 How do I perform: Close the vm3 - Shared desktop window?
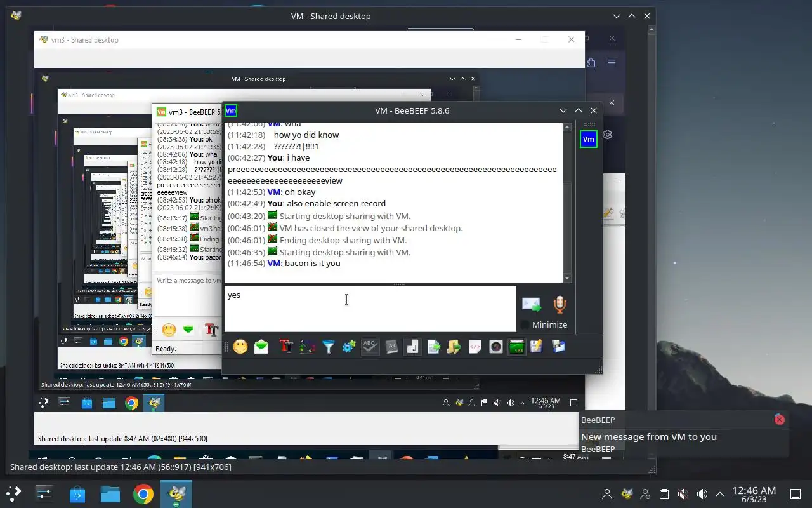[x=571, y=39]
